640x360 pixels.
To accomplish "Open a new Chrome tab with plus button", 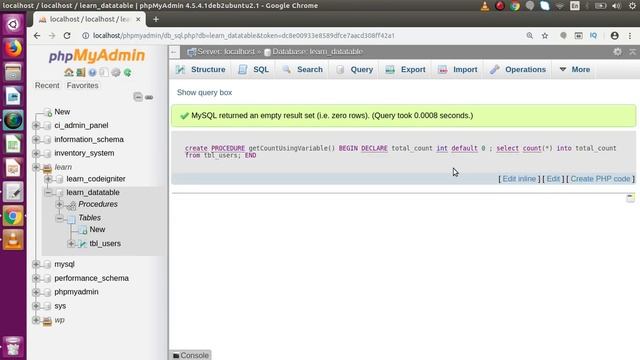I will (156, 19).
